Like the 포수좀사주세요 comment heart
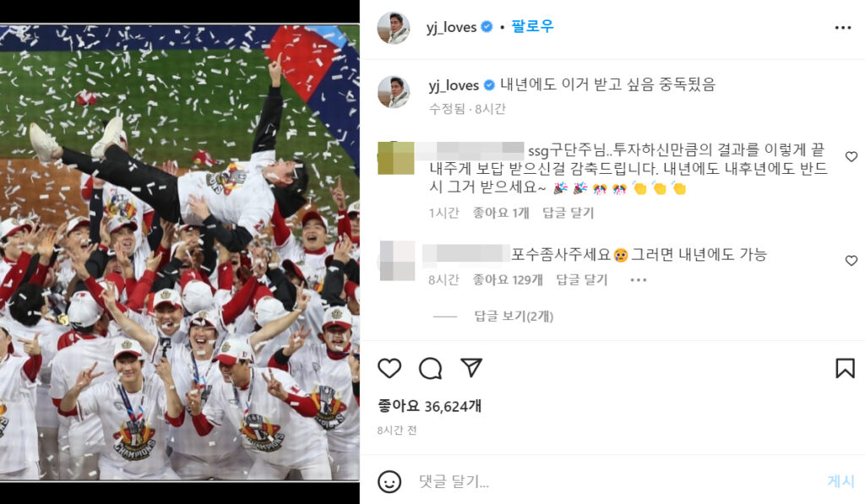 pos(851,260)
